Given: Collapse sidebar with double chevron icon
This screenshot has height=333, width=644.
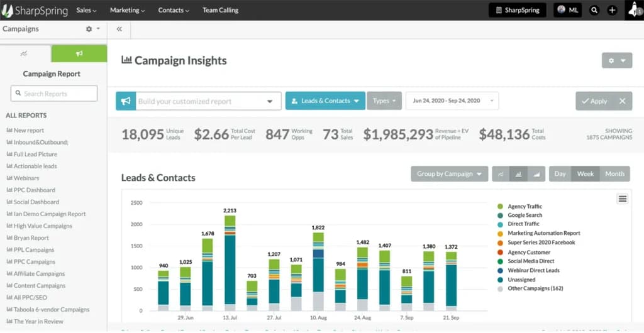Looking at the screenshot, I should tap(119, 29).
